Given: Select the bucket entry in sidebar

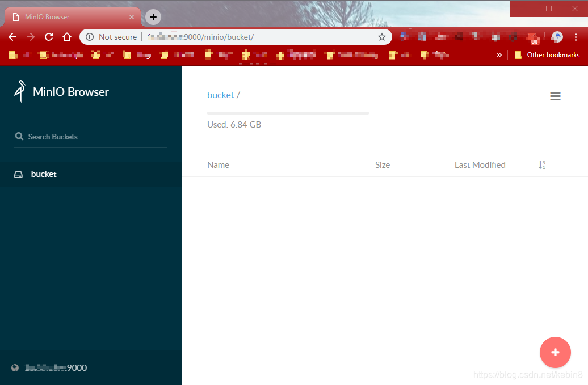Looking at the screenshot, I should pyautogui.click(x=91, y=174).
